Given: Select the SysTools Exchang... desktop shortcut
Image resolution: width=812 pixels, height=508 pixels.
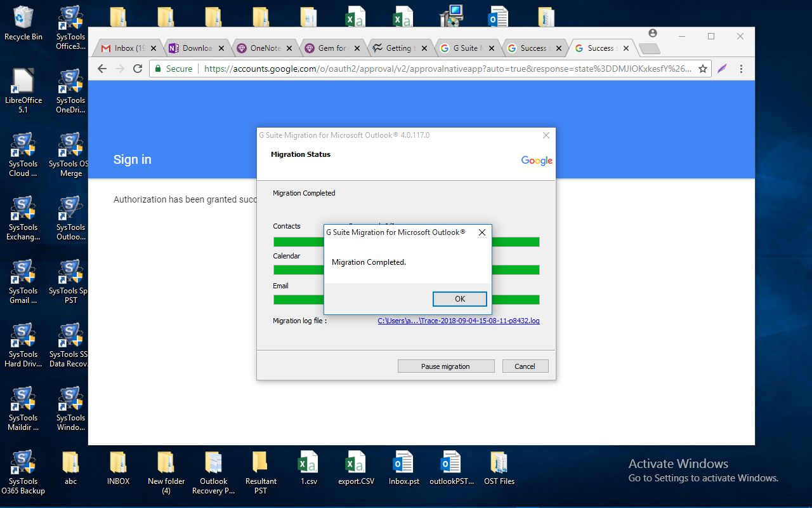Looking at the screenshot, I should tap(23, 218).
